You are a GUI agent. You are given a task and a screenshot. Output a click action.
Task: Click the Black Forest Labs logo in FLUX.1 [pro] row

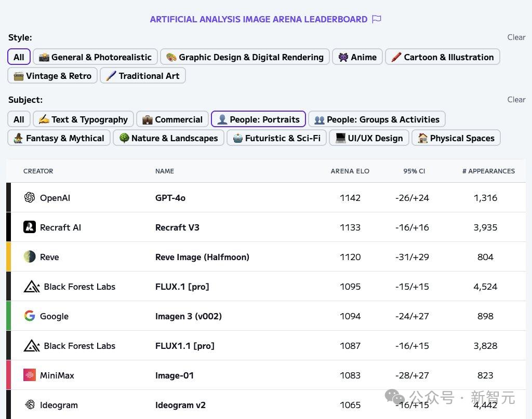coord(32,287)
